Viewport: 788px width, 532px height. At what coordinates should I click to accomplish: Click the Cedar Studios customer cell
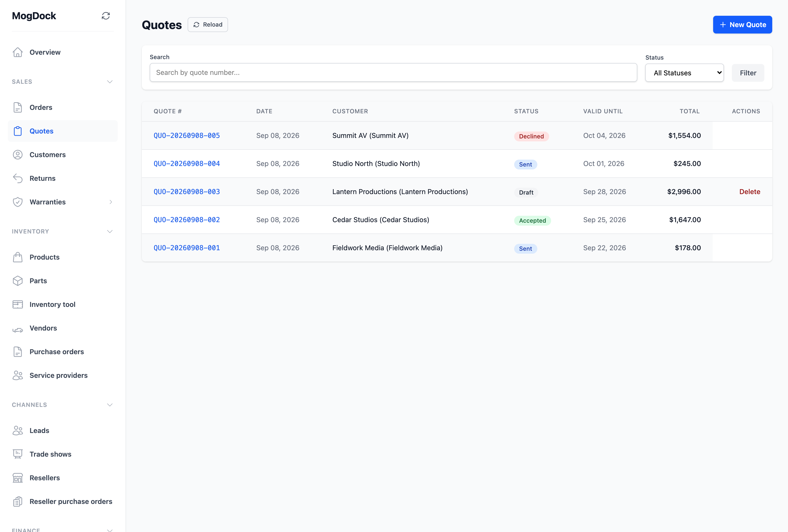380,220
